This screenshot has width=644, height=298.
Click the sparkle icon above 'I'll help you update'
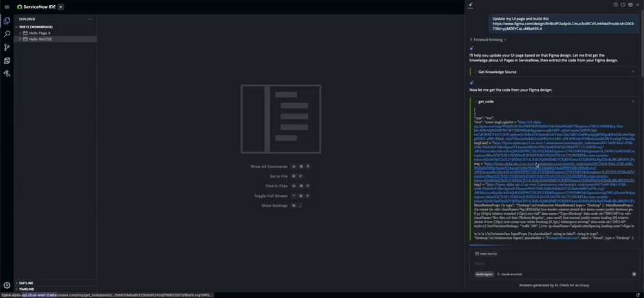point(472,48)
